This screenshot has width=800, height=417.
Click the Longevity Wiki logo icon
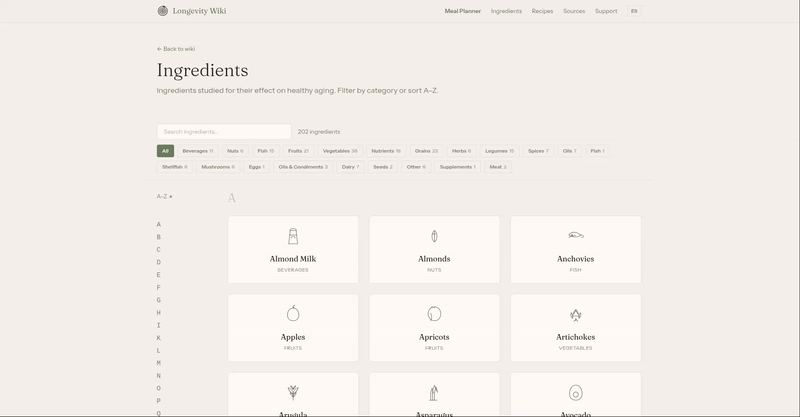click(162, 11)
